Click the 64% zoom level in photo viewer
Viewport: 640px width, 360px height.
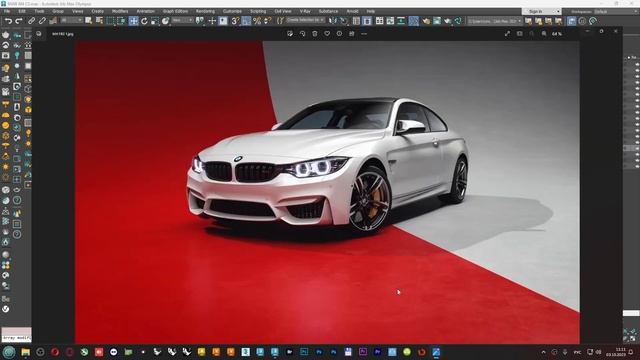pyautogui.click(x=557, y=34)
